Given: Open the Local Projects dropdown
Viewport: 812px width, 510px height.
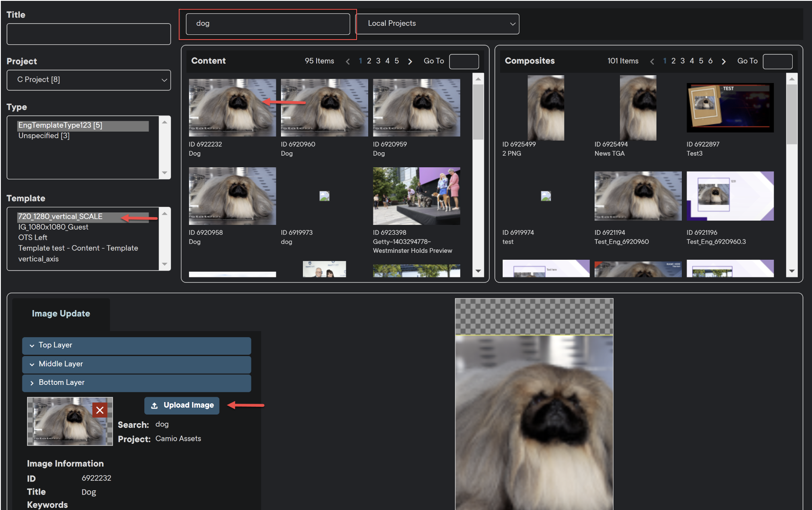Looking at the screenshot, I should pyautogui.click(x=437, y=24).
